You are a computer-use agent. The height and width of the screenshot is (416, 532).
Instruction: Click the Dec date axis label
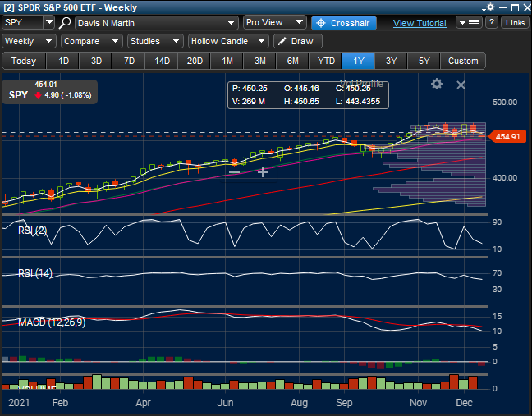[464, 403]
